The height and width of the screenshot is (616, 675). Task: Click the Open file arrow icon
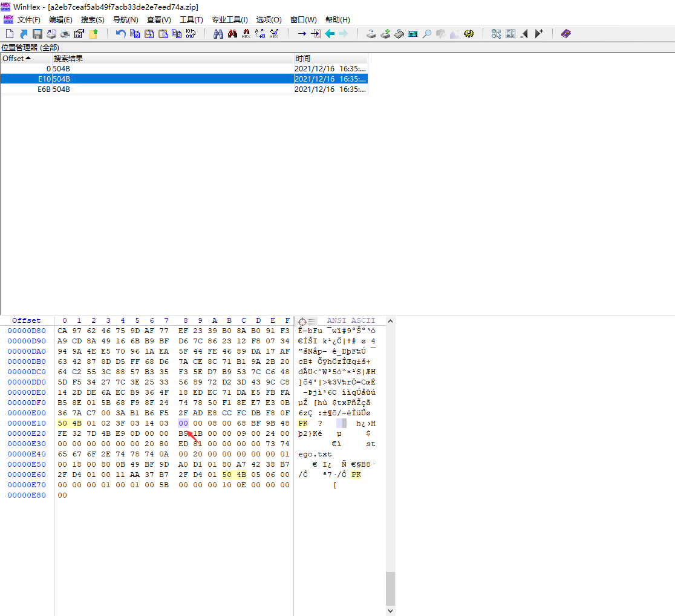coord(24,34)
